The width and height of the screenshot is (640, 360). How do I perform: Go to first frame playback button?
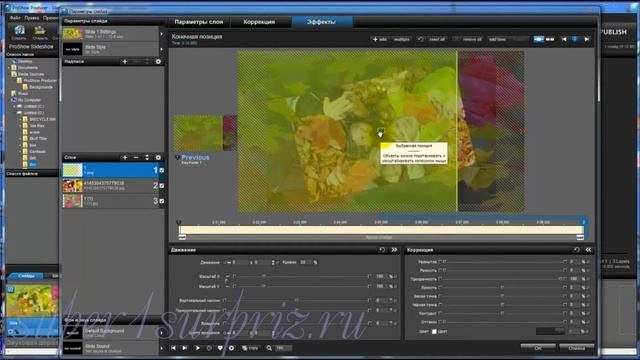[173, 348]
